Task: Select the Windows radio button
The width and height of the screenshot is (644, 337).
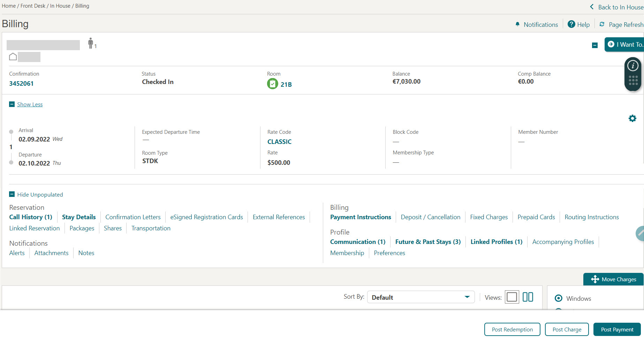Action: pos(558,298)
